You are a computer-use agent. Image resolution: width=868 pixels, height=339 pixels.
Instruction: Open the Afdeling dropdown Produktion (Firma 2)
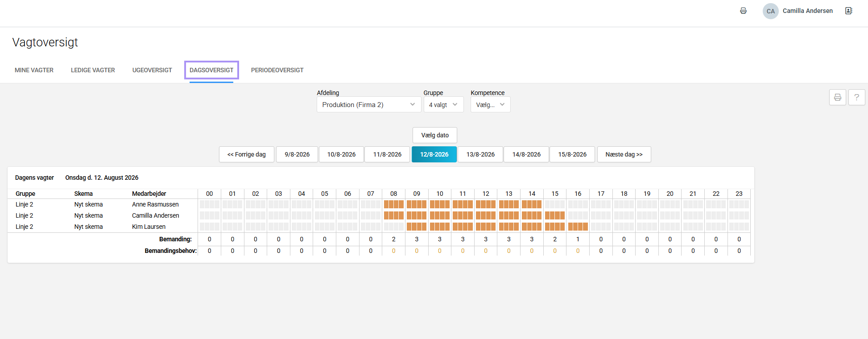pos(369,105)
